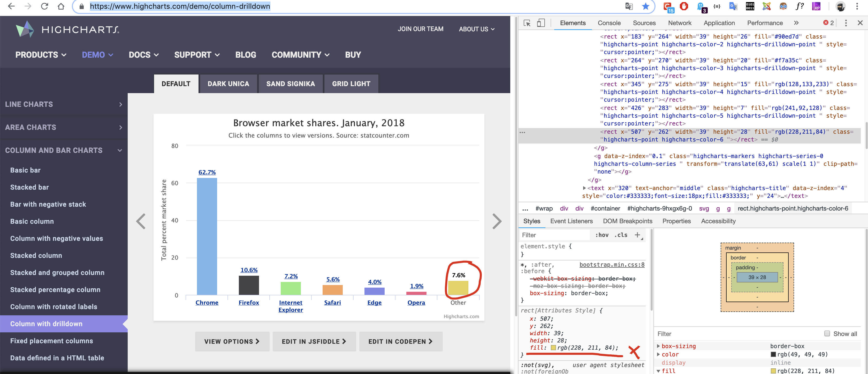Select Stacked column demo in sidebar
The width and height of the screenshot is (868, 374).
coord(36,256)
